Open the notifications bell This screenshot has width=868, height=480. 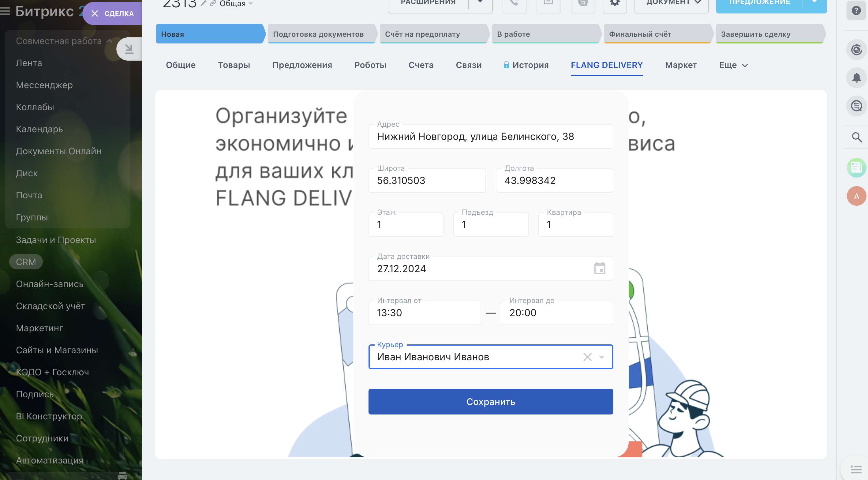[856, 78]
